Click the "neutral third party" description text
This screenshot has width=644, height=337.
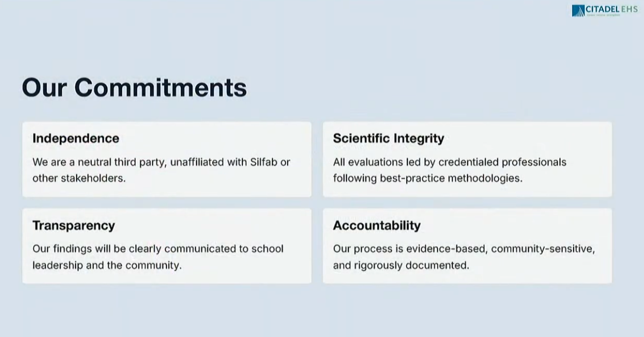coord(161,162)
